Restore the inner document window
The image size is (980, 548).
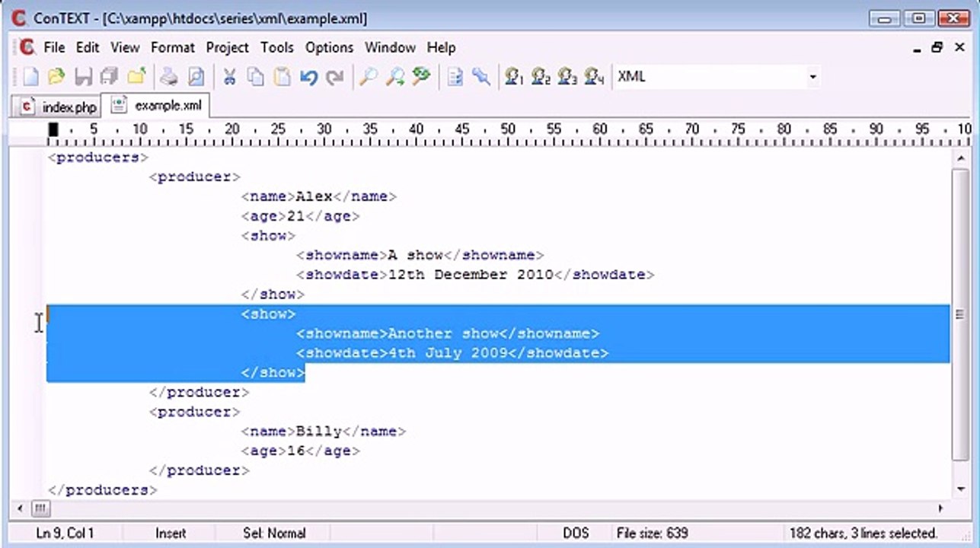938,47
